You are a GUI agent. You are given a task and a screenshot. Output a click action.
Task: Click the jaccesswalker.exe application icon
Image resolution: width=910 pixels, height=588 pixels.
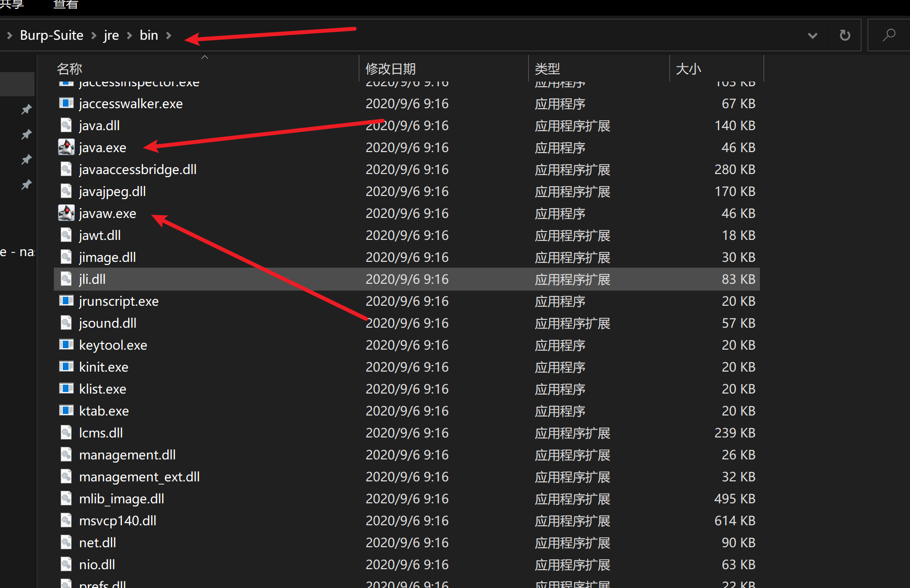point(66,103)
